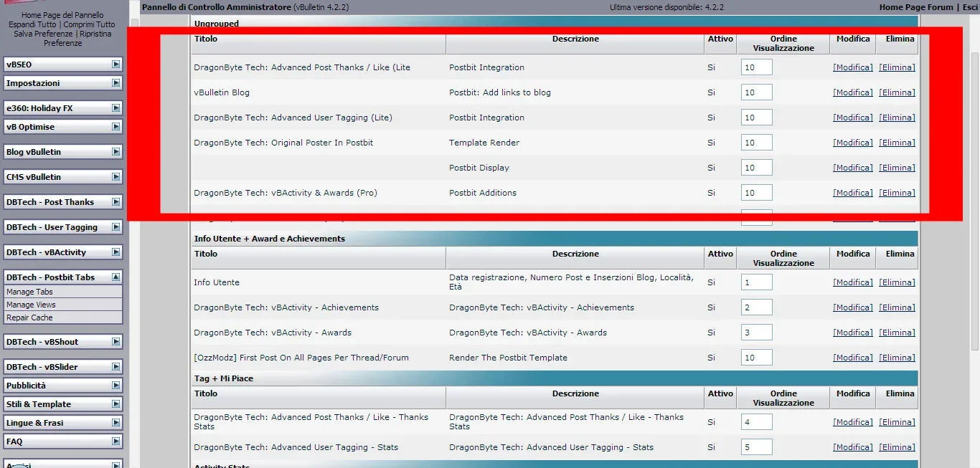Click Elimina for [OzzModz] First Post row
The width and height of the screenshot is (980, 468).
897,358
